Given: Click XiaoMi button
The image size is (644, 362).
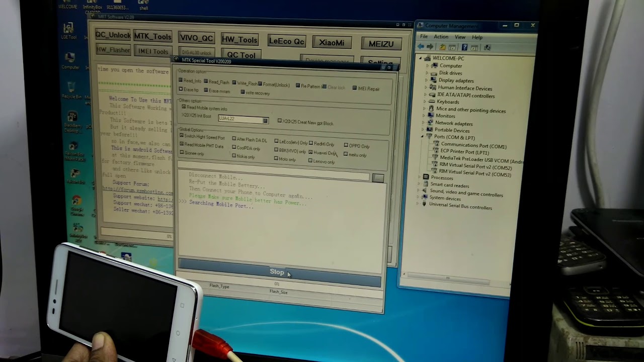Looking at the screenshot, I should point(332,43).
